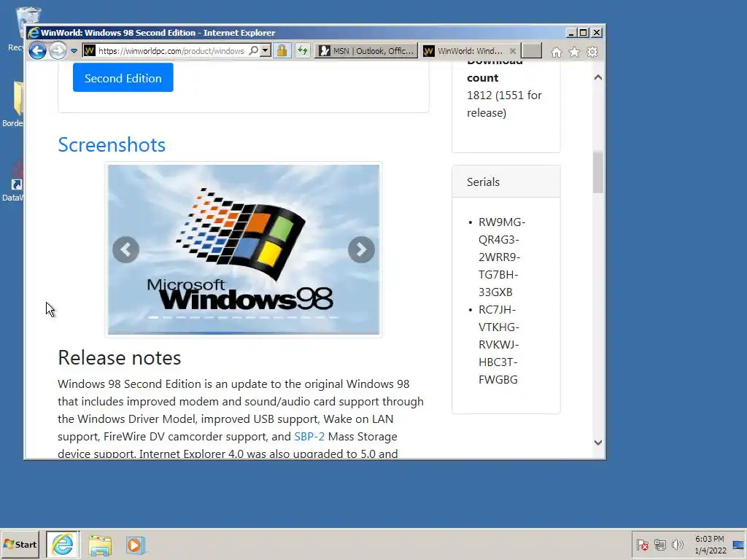Refresh the page with the refresh icon
Viewport: 747px width, 560px height.
tap(303, 50)
